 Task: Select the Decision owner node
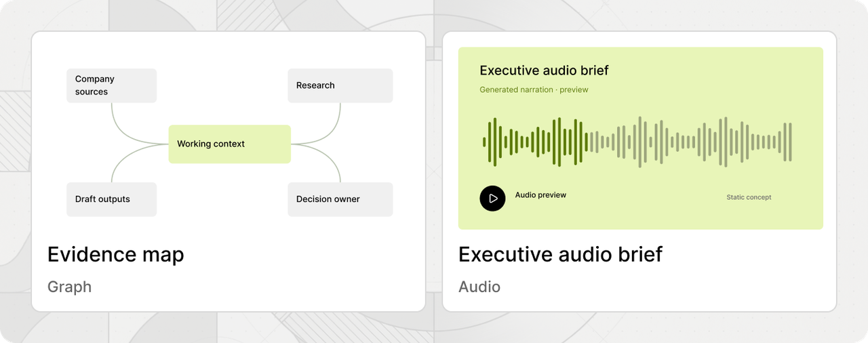pyautogui.click(x=340, y=199)
